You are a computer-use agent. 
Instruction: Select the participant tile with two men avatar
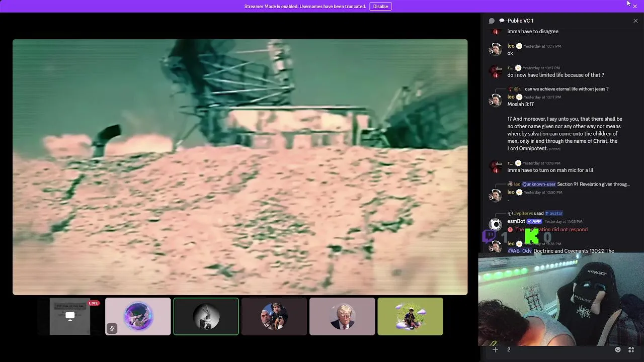coord(274,316)
